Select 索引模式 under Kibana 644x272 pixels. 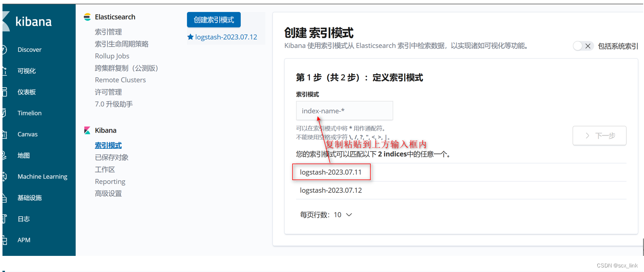[108, 146]
